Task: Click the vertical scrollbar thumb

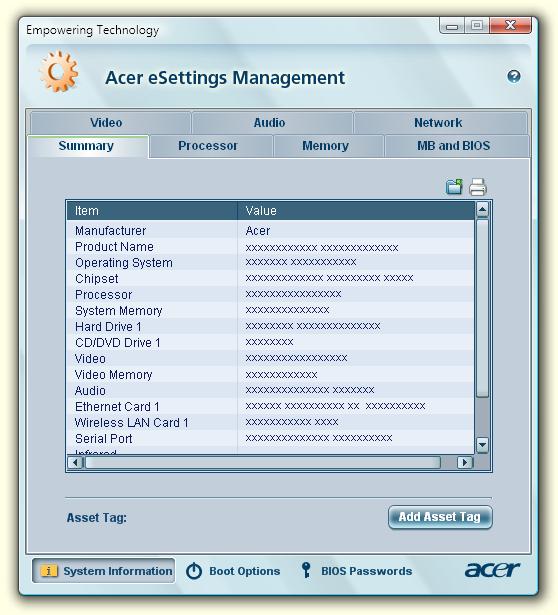Action: (x=482, y=308)
